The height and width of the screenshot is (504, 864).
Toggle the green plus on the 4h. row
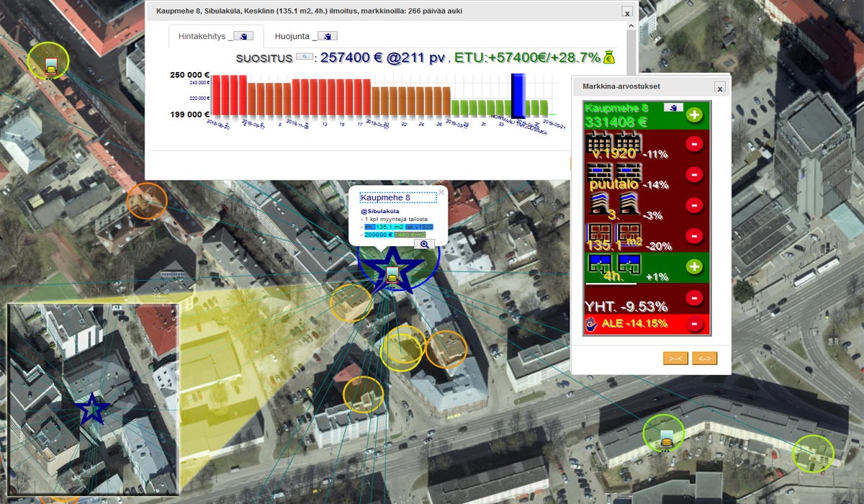click(x=694, y=266)
